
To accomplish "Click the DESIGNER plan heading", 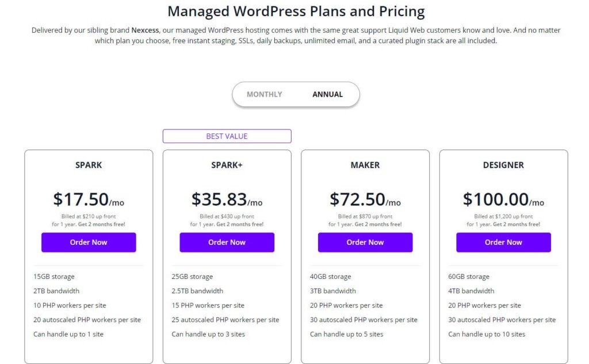I will 503,165.
